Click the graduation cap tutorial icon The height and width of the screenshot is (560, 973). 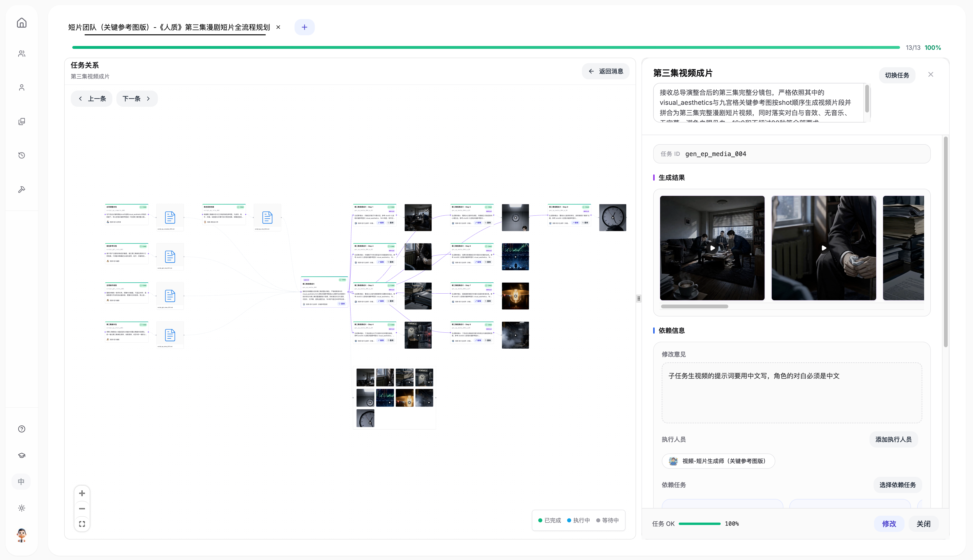click(21, 455)
